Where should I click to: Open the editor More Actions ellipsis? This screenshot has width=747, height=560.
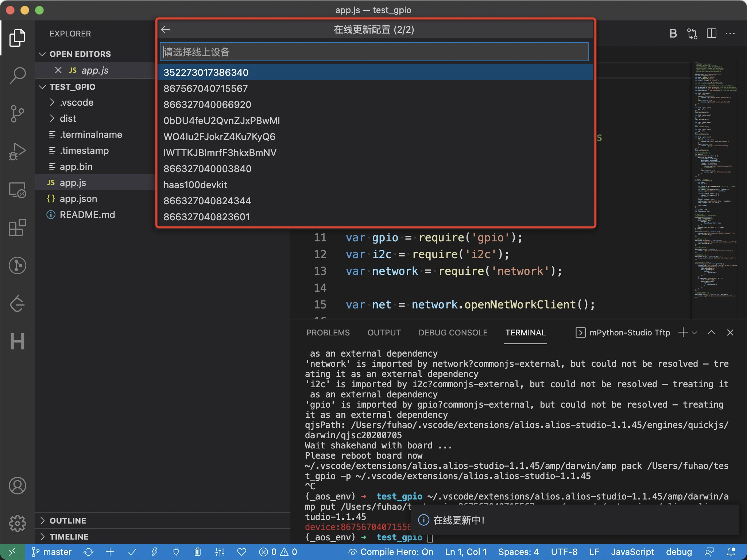pyautogui.click(x=730, y=34)
